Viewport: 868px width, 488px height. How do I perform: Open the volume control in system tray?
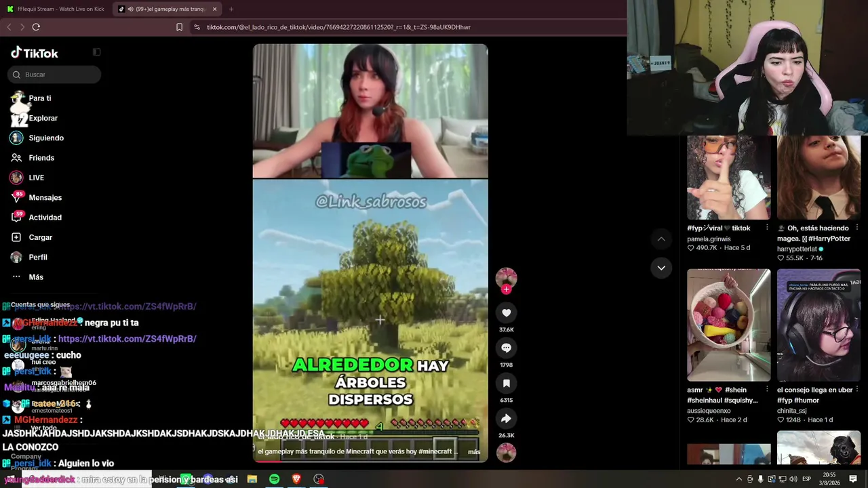click(793, 479)
